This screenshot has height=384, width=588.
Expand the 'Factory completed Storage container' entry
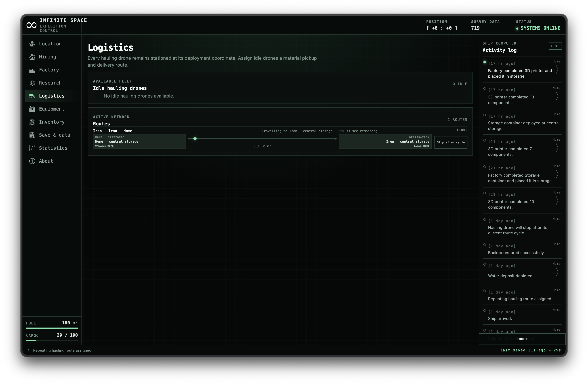click(557, 174)
